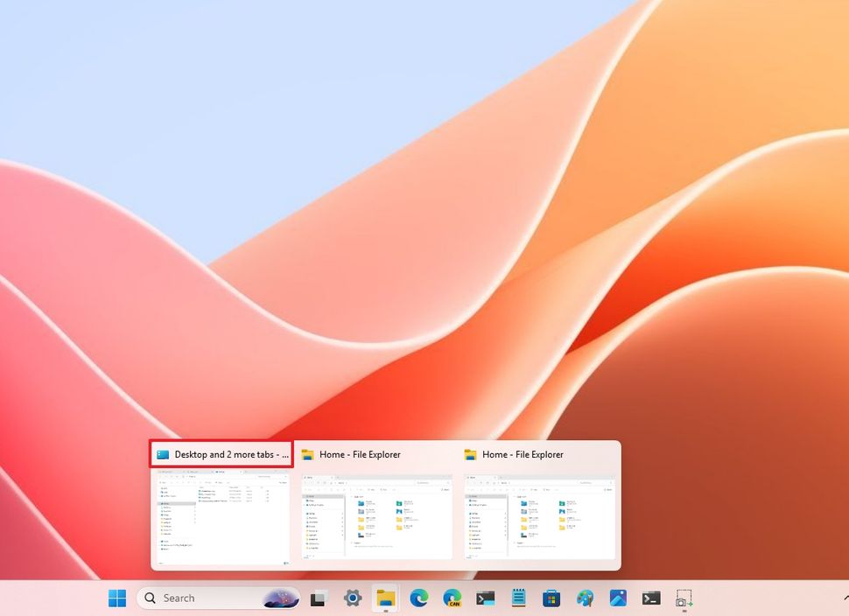Open the rightmost 'Home - File Explorer' preview

coord(540,516)
